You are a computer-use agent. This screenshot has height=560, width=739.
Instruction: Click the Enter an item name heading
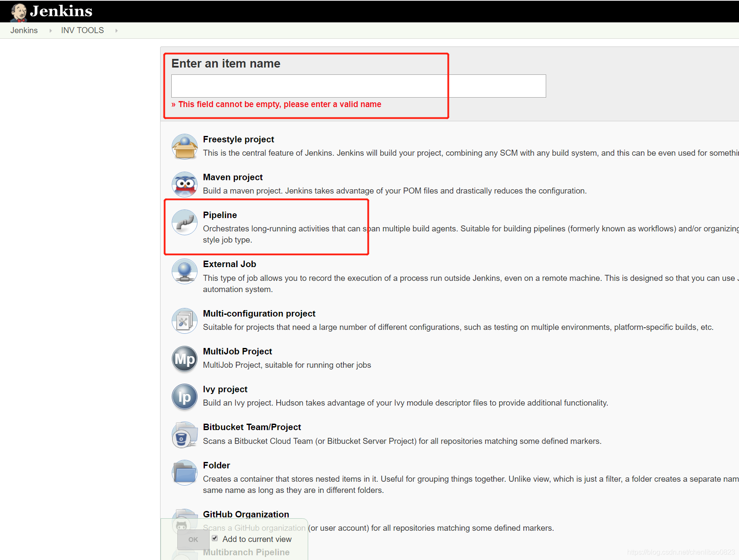(226, 64)
